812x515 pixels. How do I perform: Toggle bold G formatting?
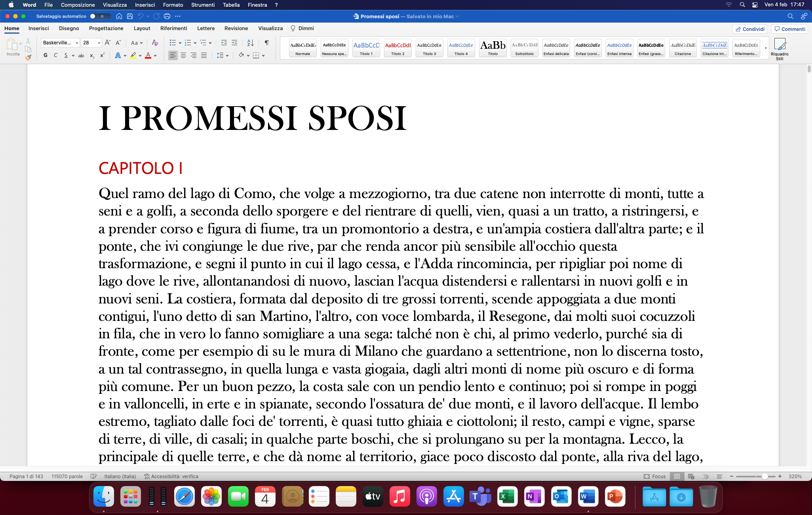point(46,55)
